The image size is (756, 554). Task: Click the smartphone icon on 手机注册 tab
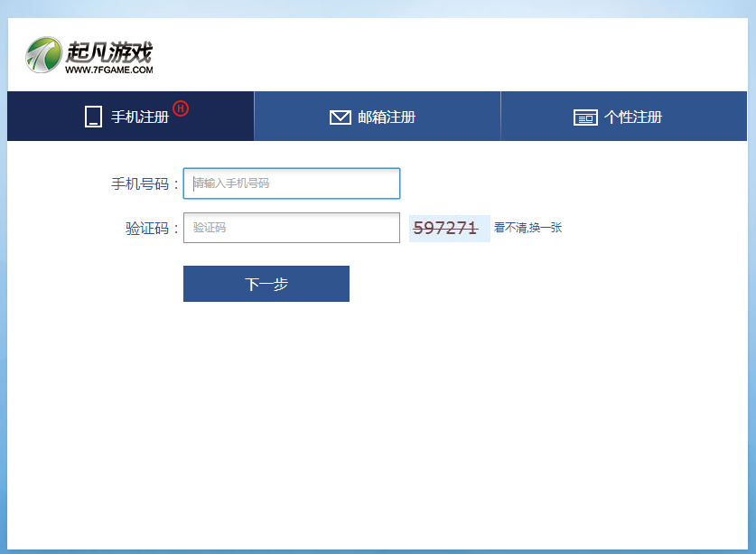93,116
